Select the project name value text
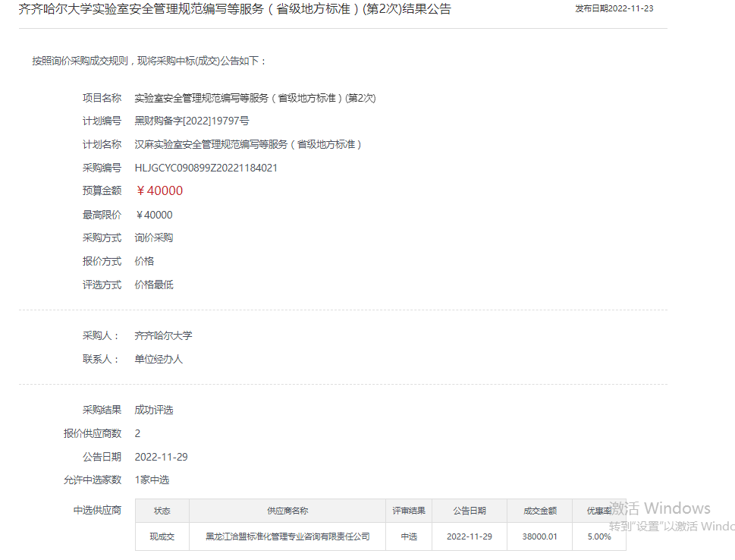 coord(255,98)
